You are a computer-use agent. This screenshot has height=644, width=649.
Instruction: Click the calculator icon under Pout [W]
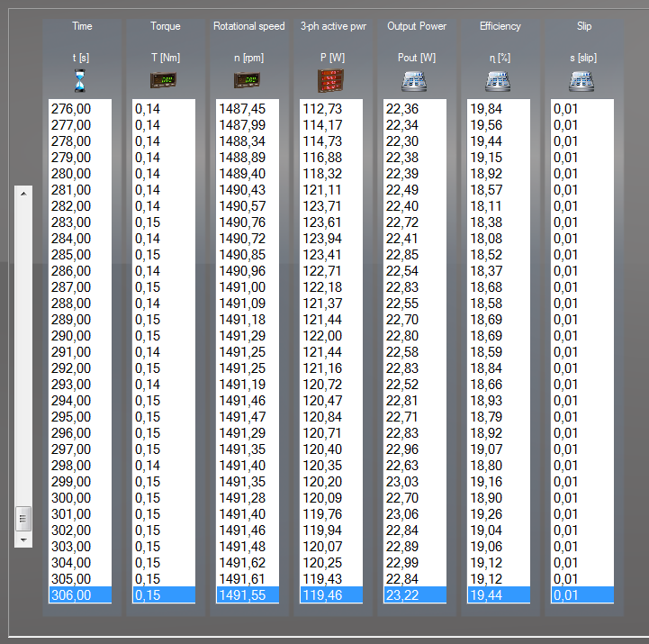[x=414, y=81]
